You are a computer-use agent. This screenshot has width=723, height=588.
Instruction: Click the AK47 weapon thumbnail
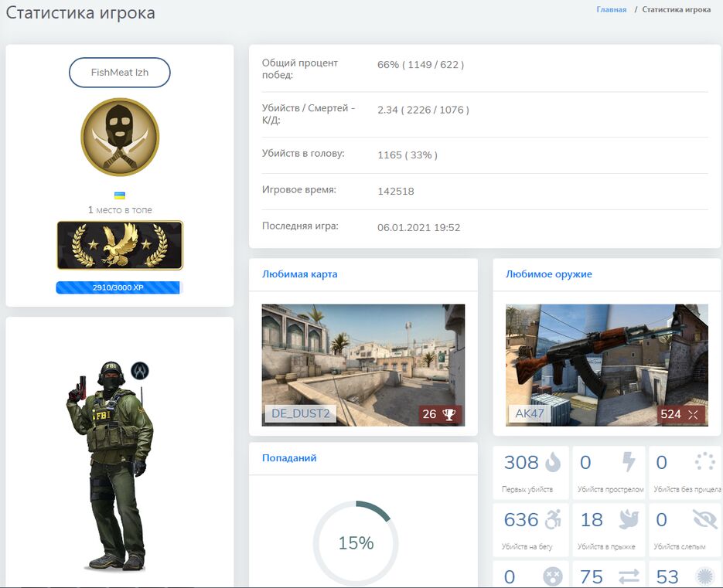click(607, 365)
